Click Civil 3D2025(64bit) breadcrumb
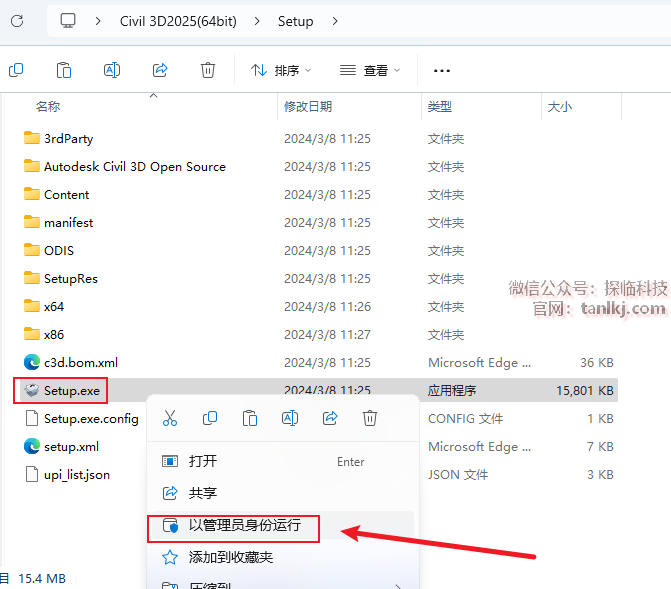Viewport: 671px width, 589px height. click(178, 21)
